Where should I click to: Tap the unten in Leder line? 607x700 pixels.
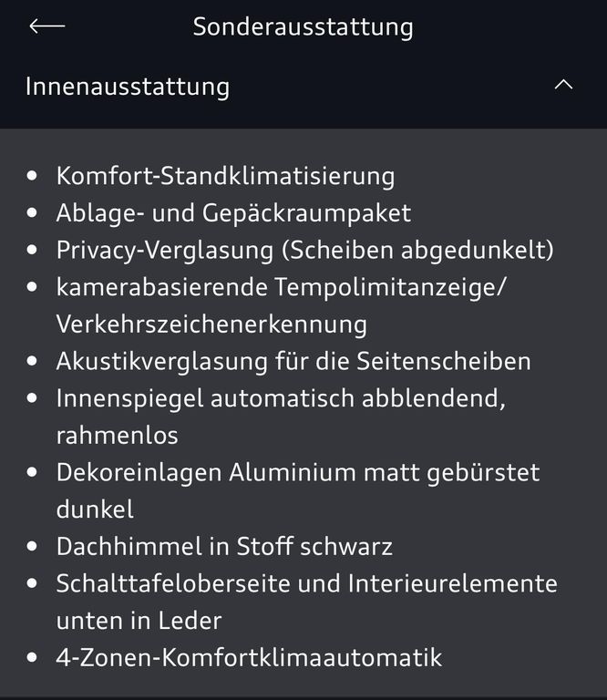click(x=139, y=621)
